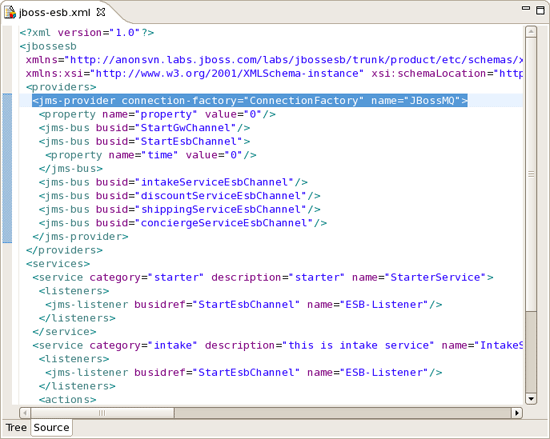Minimize the editor view
This screenshot has height=439, width=550.
[x=525, y=8]
